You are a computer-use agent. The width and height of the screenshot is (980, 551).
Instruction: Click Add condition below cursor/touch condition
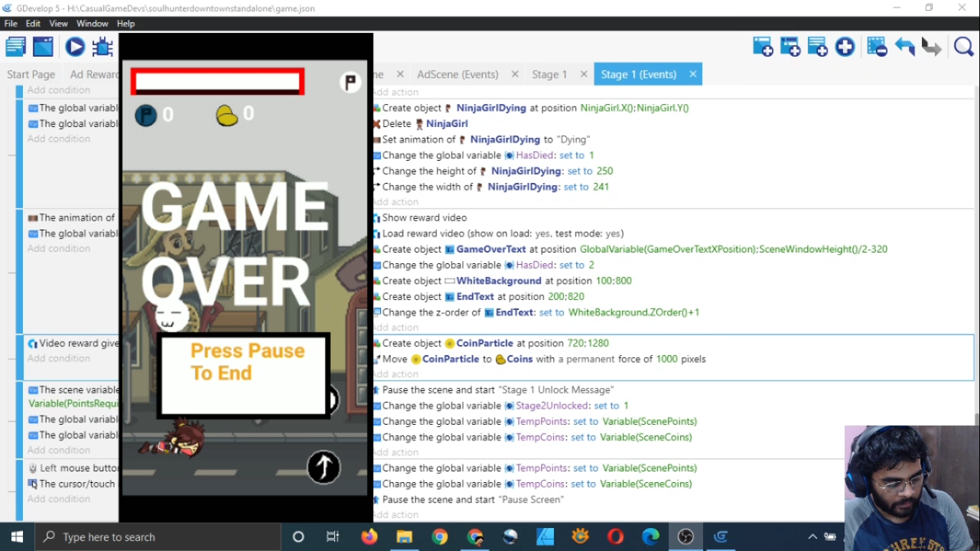[59, 499]
